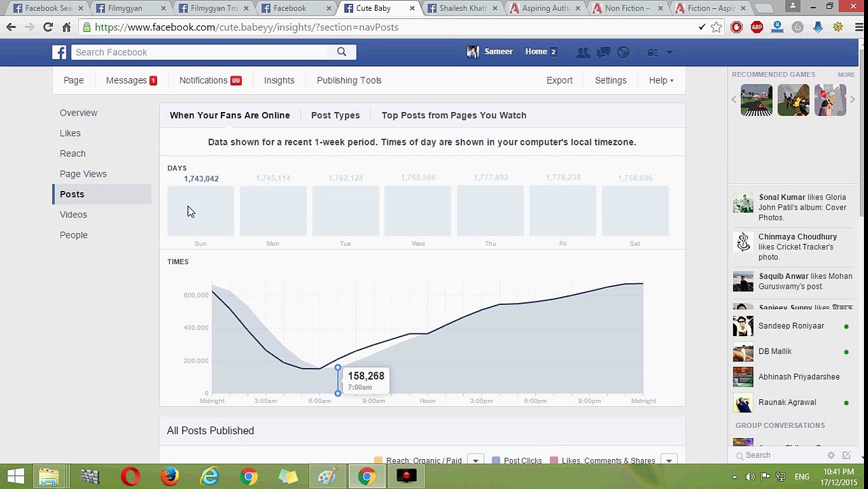Click Reach orange color legend swatch
This screenshot has width=868, height=489.
pos(378,460)
